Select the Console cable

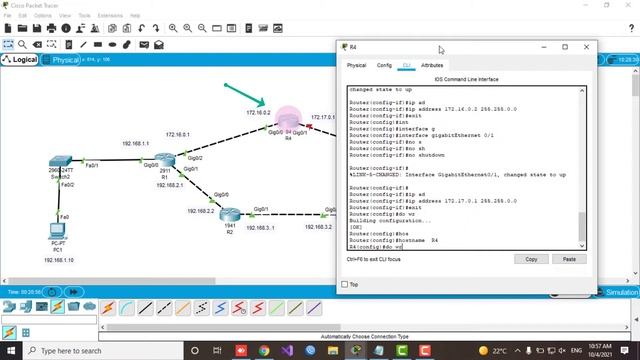tap(127, 308)
